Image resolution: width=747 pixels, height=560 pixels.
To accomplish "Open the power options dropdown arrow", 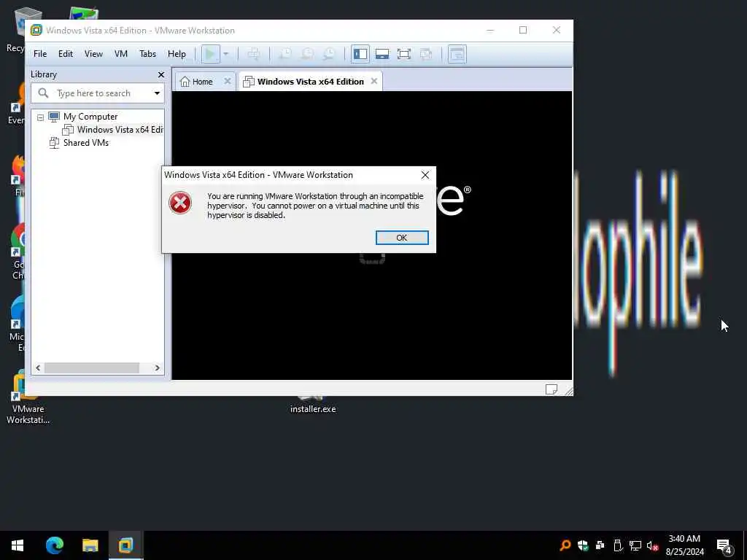I will pyautogui.click(x=226, y=54).
